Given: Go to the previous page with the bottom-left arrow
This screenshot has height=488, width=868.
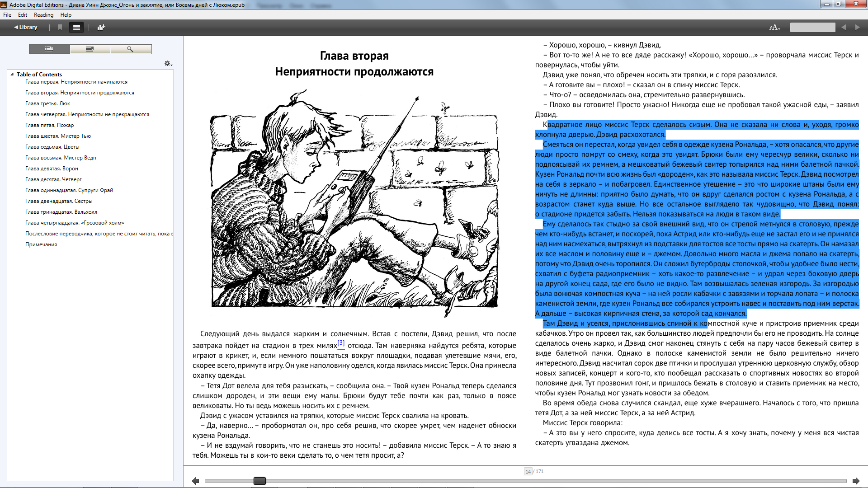Looking at the screenshot, I should click(x=195, y=481).
